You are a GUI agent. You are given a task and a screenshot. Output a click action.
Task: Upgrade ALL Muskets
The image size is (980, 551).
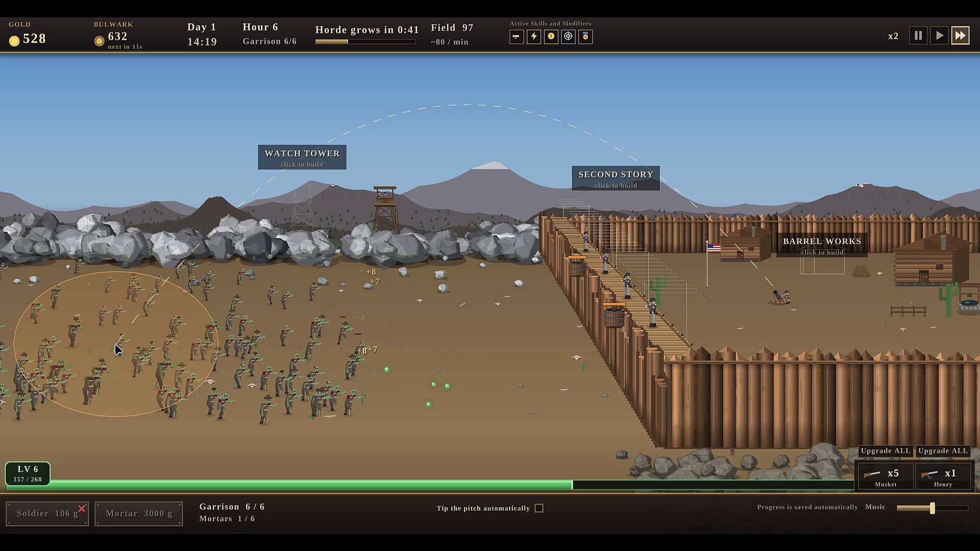[x=886, y=451]
